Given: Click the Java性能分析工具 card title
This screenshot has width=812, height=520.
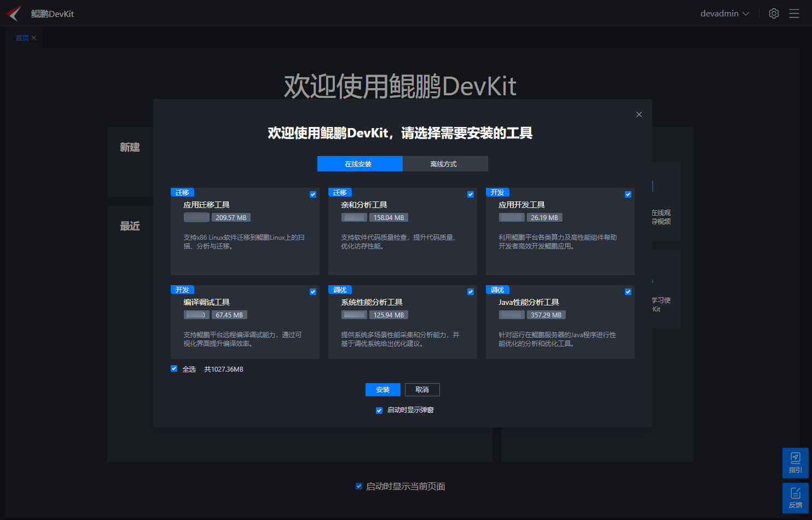Looking at the screenshot, I should 529,302.
